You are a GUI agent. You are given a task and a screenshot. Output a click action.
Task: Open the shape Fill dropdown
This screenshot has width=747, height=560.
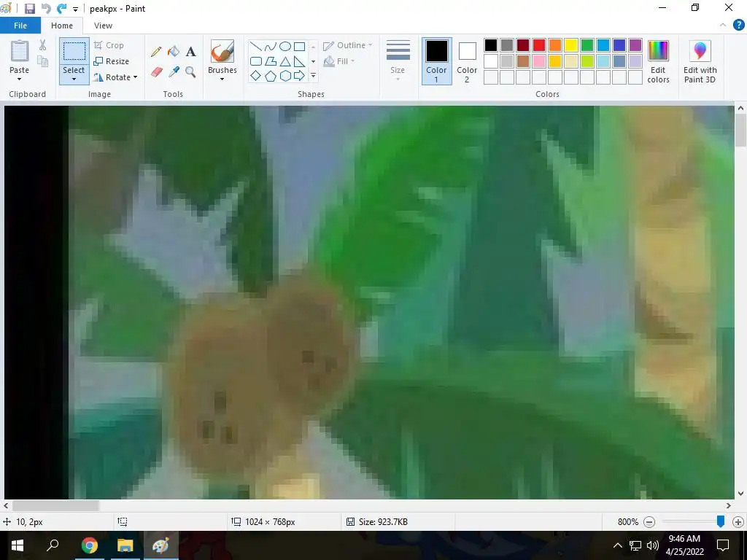pos(339,61)
